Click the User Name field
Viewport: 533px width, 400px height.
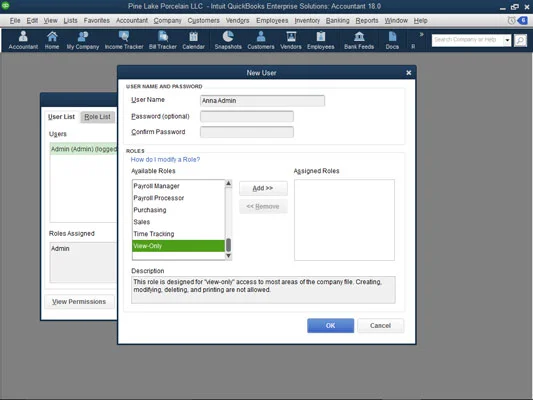(262, 101)
